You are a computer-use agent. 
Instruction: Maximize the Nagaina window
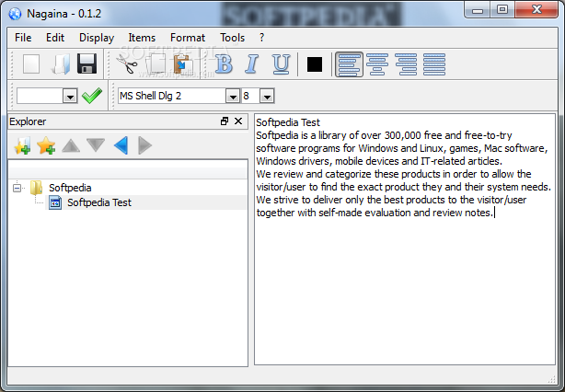click(x=502, y=9)
